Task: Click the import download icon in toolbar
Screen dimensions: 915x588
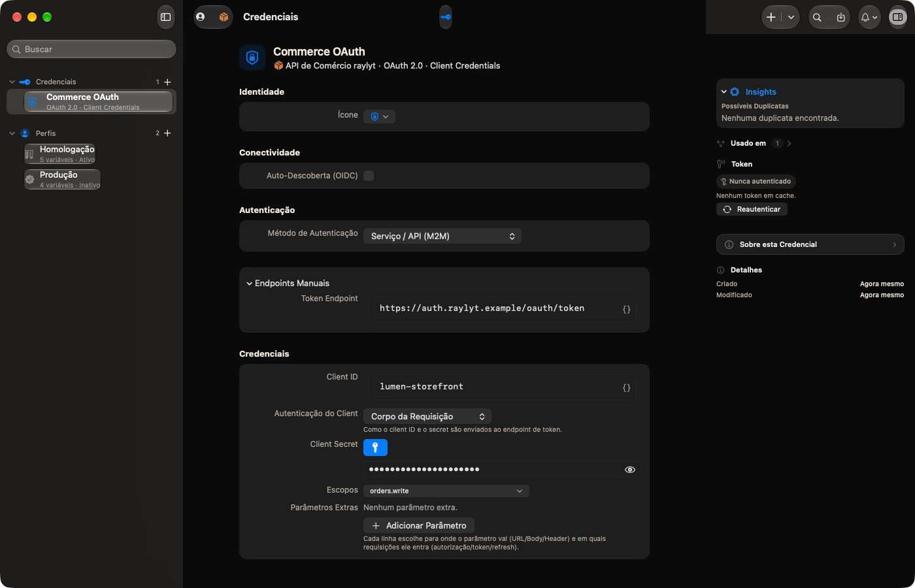Action: click(x=840, y=18)
